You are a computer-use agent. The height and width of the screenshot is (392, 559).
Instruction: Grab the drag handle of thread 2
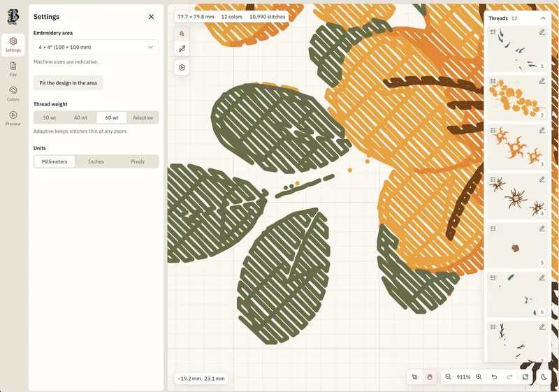pos(493,81)
